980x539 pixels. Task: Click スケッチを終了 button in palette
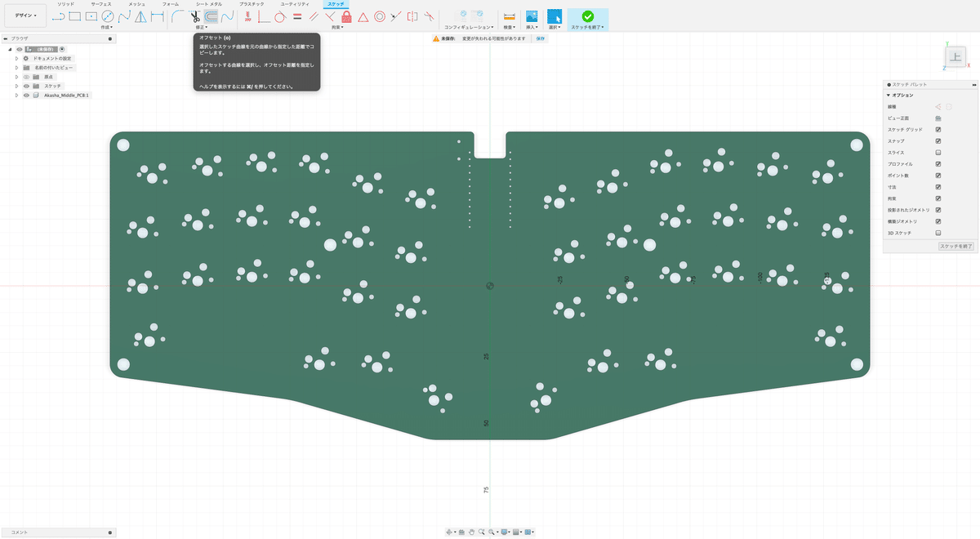(955, 246)
